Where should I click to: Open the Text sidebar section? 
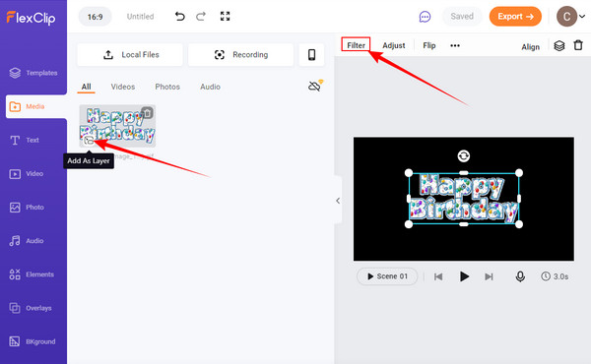(x=25, y=140)
